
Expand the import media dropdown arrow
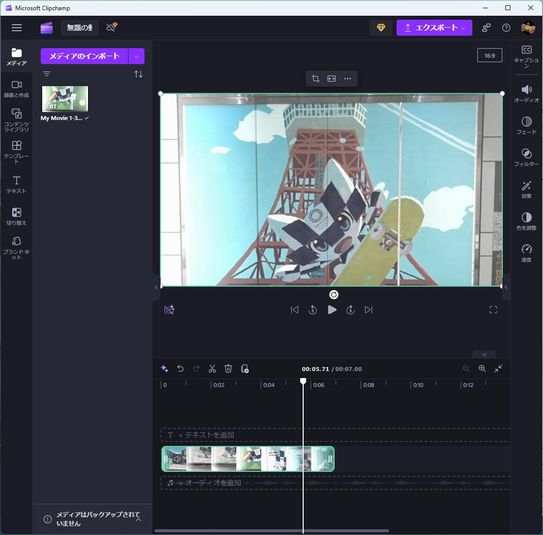pos(137,56)
